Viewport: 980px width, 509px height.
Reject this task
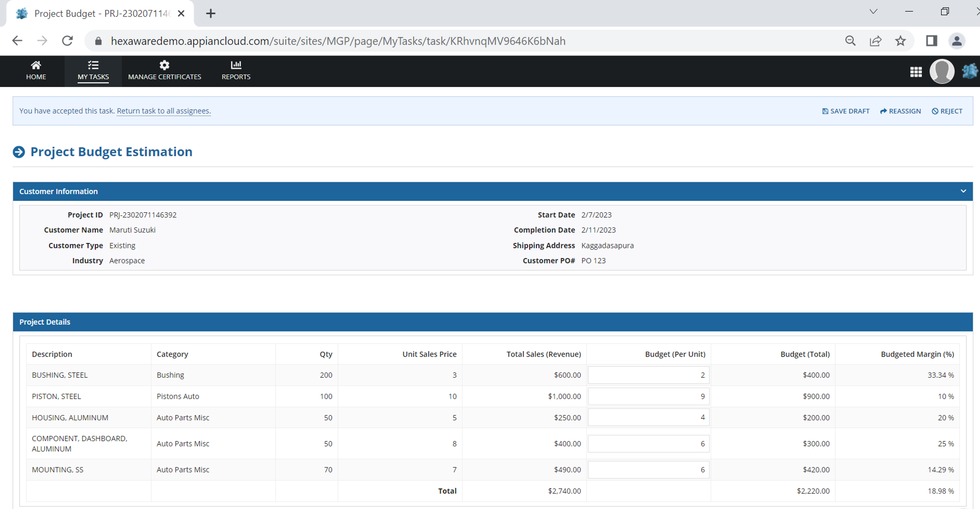(x=947, y=111)
